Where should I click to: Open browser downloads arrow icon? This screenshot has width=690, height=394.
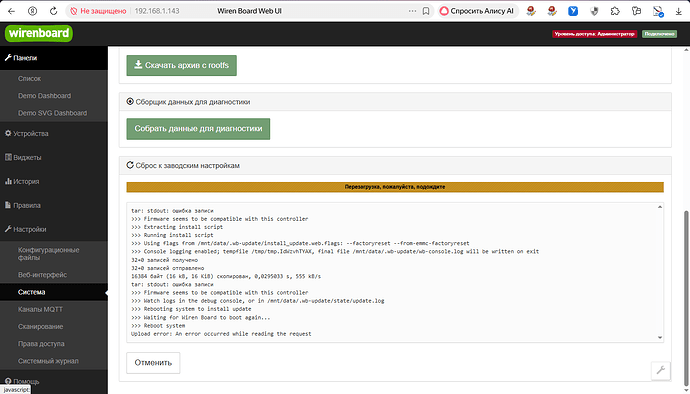point(678,11)
